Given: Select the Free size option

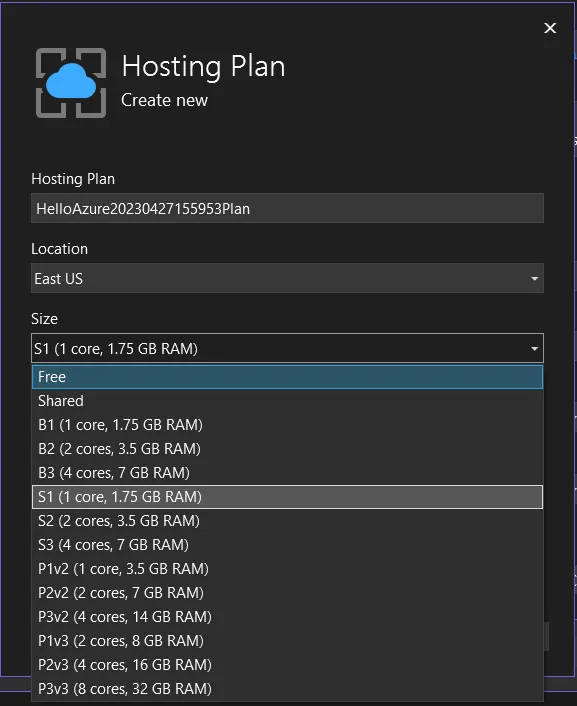Looking at the screenshot, I should click(287, 377).
